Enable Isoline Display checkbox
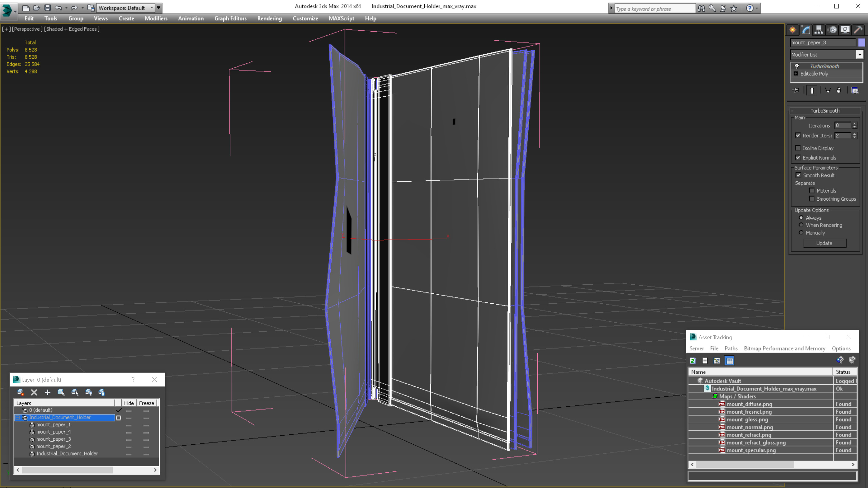The height and width of the screenshot is (488, 868). [798, 148]
